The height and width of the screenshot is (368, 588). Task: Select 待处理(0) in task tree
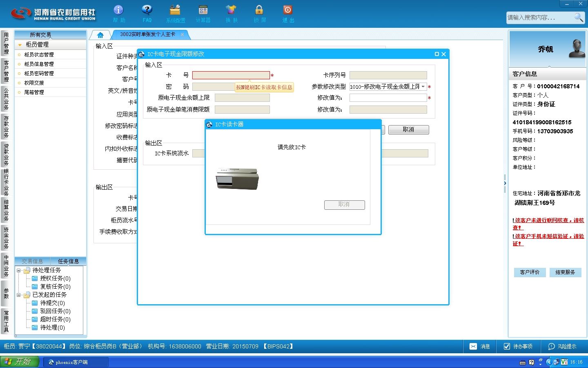click(52, 328)
